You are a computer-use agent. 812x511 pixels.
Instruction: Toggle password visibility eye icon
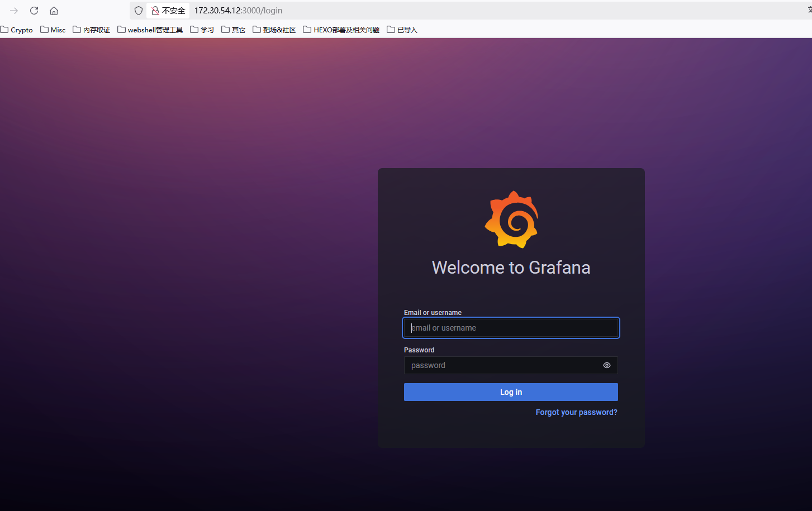(x=606, y=365)
